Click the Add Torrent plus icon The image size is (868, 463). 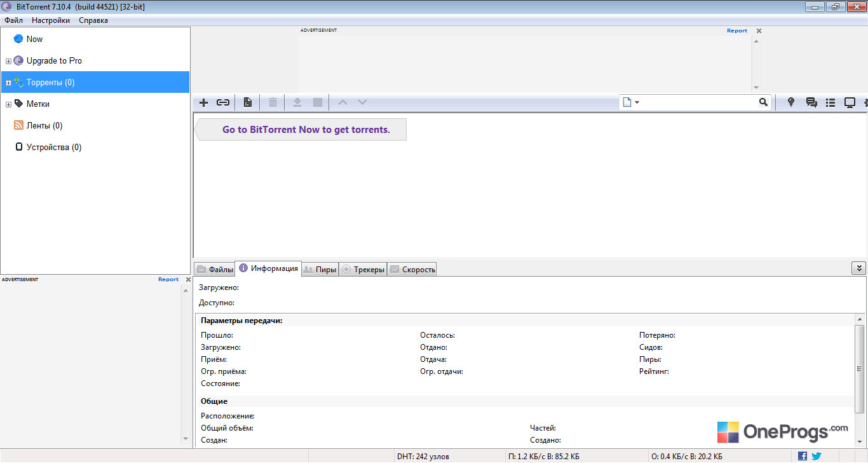(203, 102)
